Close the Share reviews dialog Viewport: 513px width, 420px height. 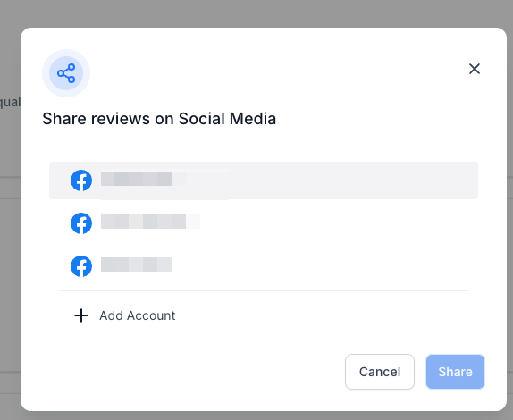pyautogui.click(x=475, y=69)
